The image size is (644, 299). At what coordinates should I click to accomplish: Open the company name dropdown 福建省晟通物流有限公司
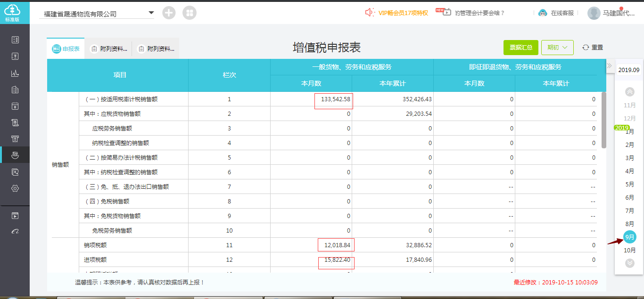pos(97,14)
